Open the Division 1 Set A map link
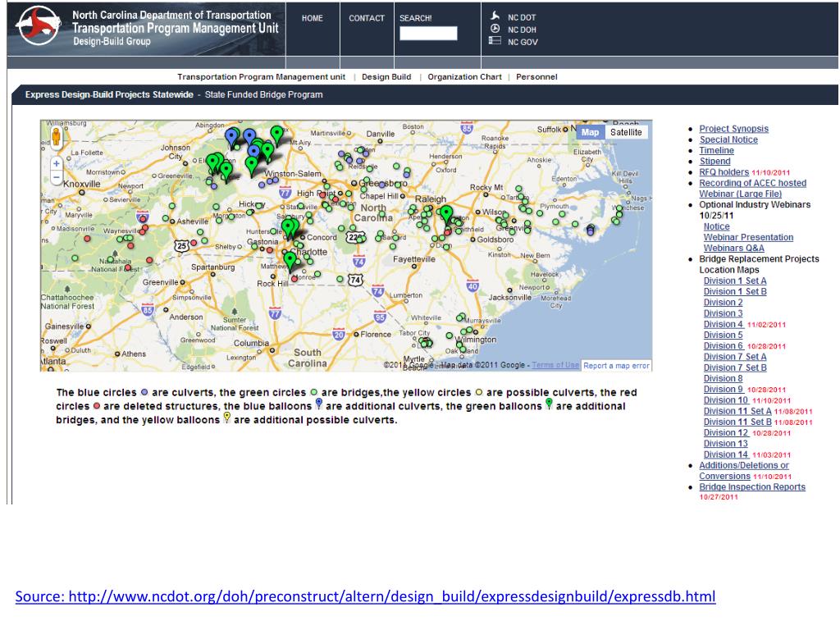This screenshot has width=840, height=630. (x=735, y=281)
